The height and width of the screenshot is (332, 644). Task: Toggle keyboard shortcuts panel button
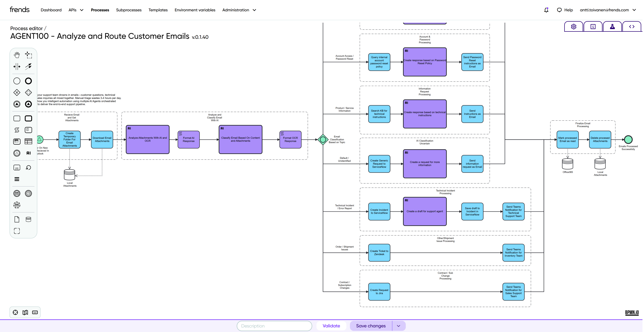pyautogui.click(x=35, y=312)
